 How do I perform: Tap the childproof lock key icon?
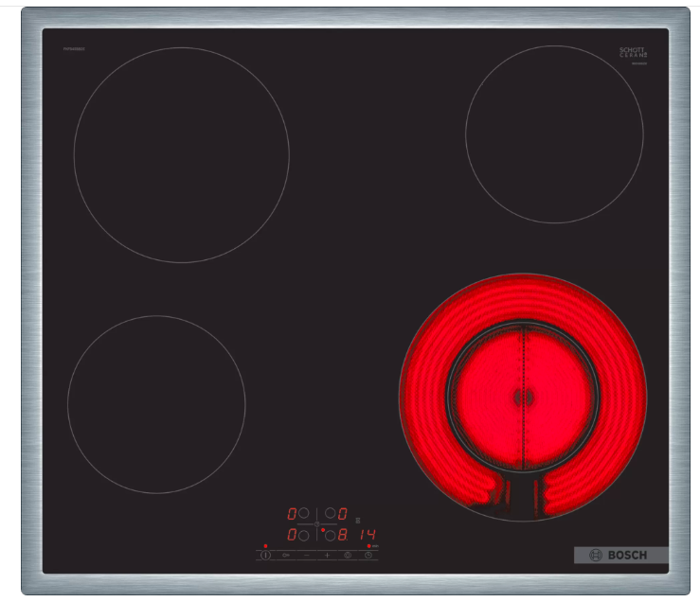tap(284, 555)
